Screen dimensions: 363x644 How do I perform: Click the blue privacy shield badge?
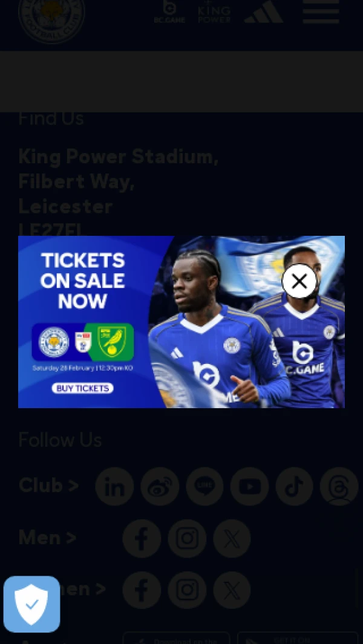pyautogui.click(x=31, y=603)
